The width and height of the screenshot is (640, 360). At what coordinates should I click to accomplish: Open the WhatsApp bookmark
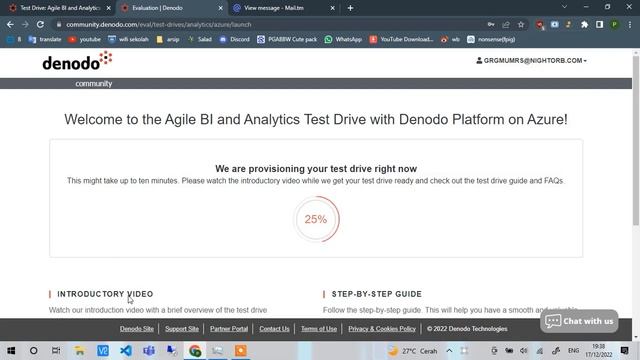tap(343, 40)
